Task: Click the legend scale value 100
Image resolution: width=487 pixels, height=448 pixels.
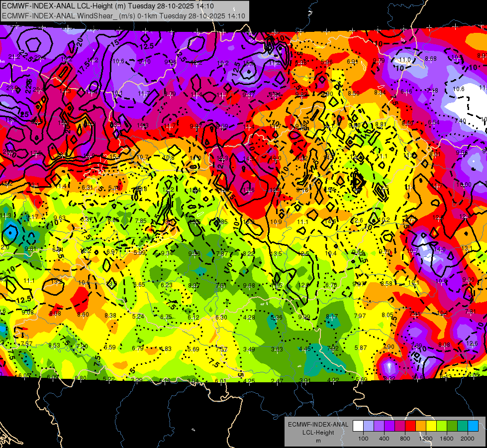Action: pyautogui.click(x=363, y=439)
